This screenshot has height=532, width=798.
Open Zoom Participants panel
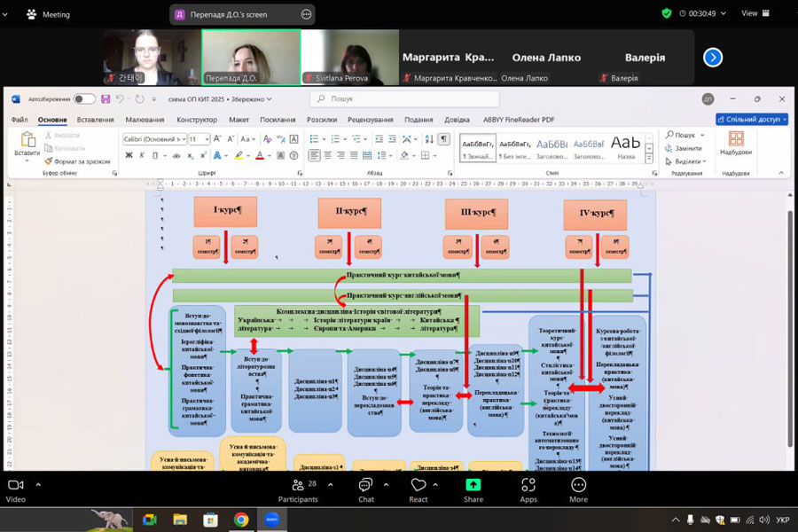point(298,490)
